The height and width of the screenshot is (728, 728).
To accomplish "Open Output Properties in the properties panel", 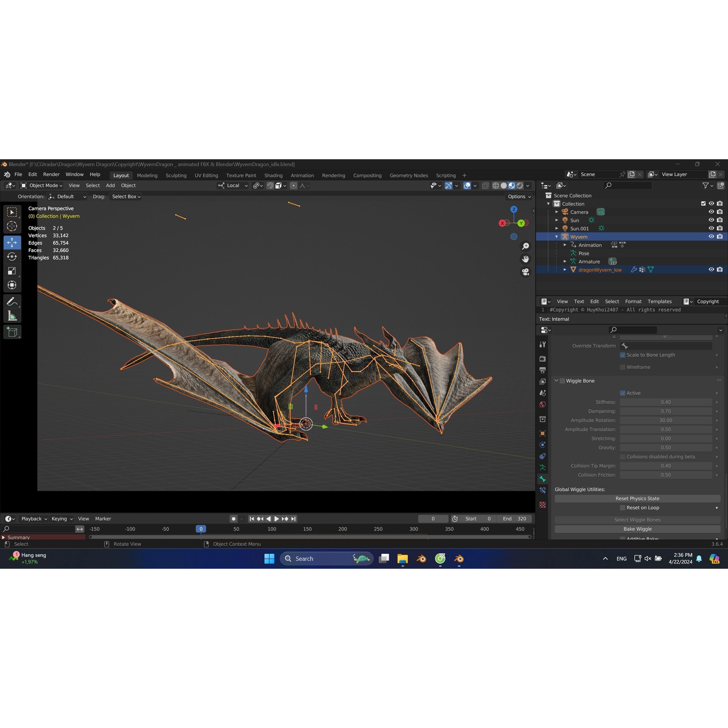I will click(x=543, y=370).
